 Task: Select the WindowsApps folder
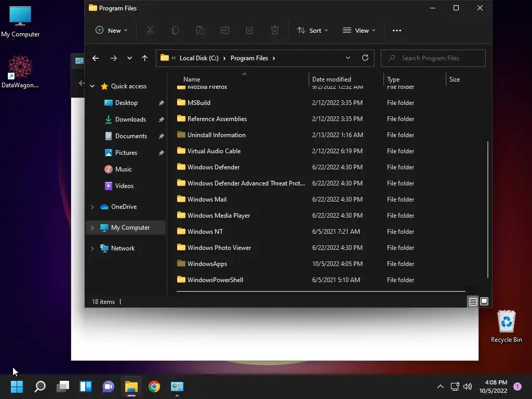[x=207, y=263]
